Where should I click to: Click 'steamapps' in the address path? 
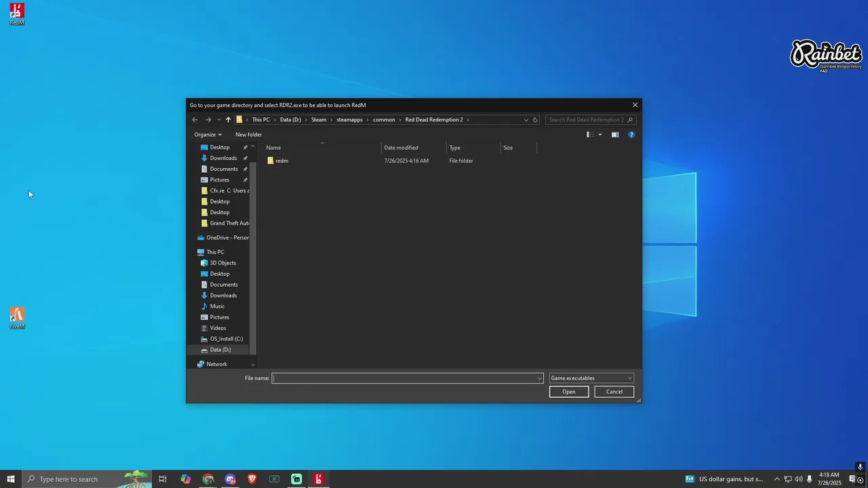[349, 120]
